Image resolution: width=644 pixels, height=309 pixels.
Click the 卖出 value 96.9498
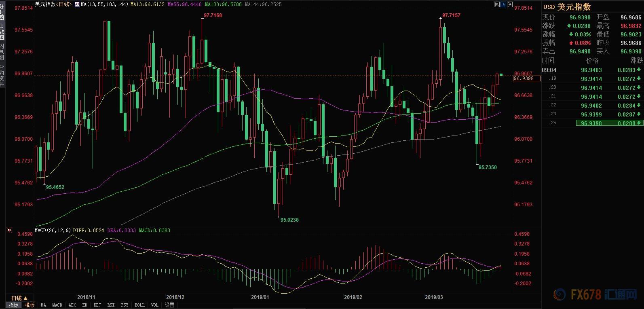point(580,52)
